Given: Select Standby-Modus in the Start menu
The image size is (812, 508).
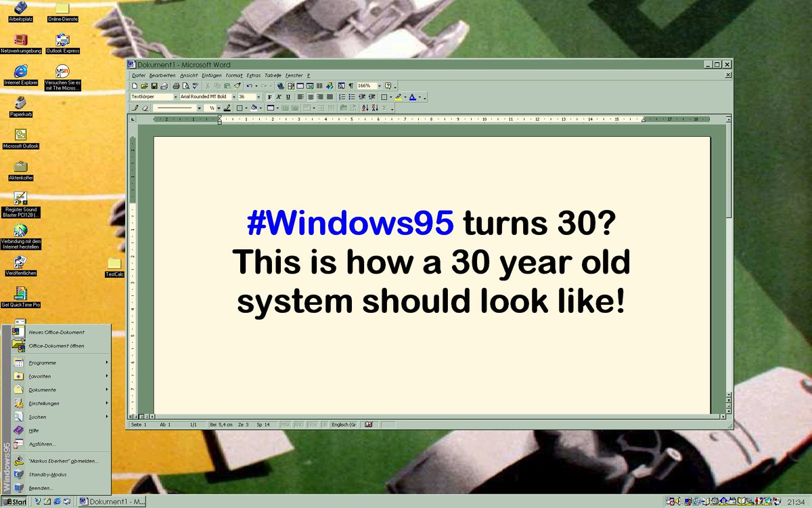Looking at the screenshot, I should 61,474.
